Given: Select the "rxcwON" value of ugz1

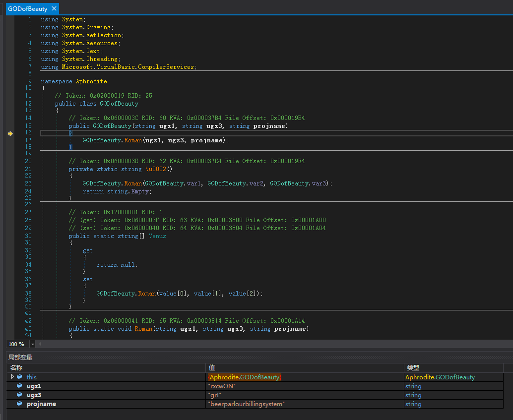Looking at the screenshot, I should point(222,386).
